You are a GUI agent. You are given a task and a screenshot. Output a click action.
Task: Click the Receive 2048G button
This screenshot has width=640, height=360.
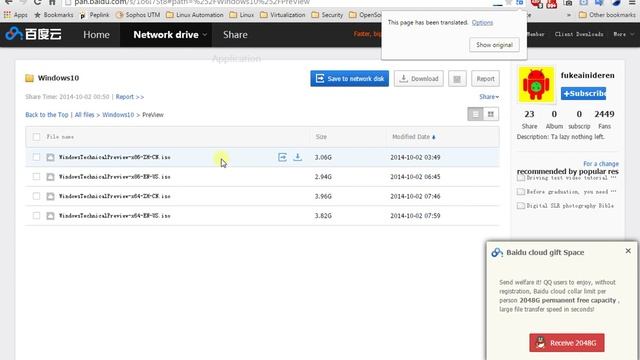click(x=567, y=343)
